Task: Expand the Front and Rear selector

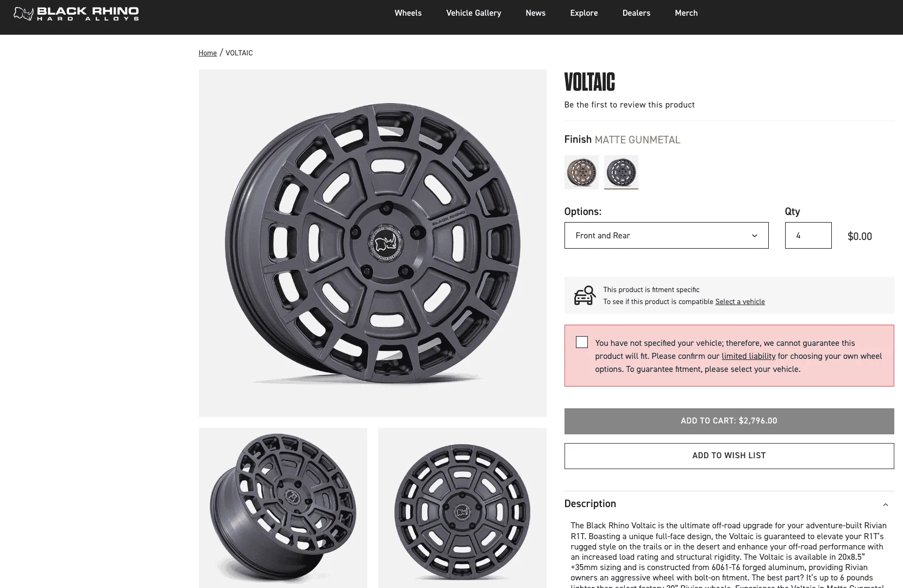Action: [666, 235]
